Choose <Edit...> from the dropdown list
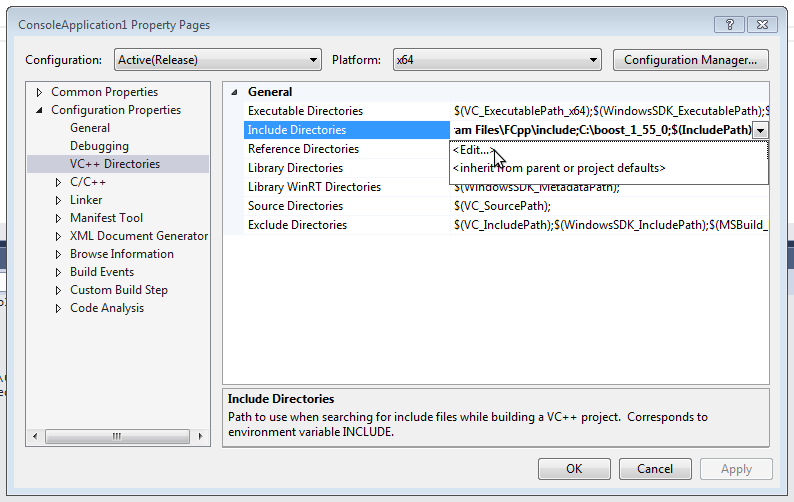This screenshot has width=794, height=502. click(x=472, y=150)
